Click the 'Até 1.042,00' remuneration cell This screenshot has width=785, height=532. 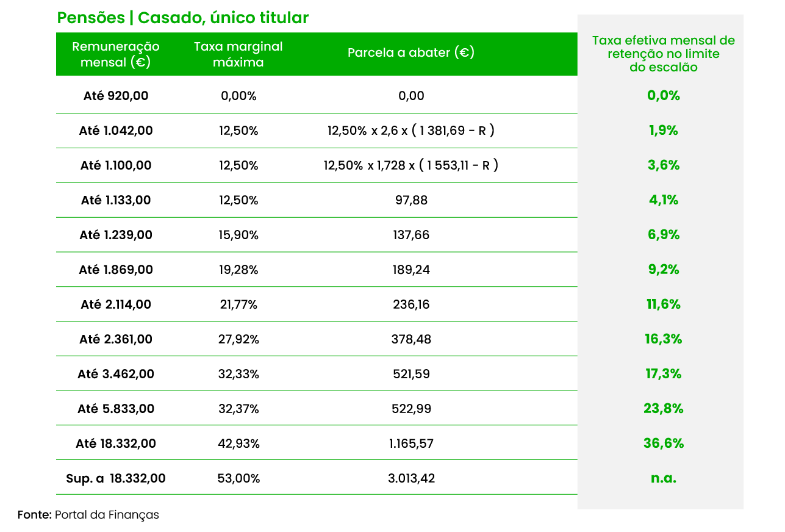(116, 131)
